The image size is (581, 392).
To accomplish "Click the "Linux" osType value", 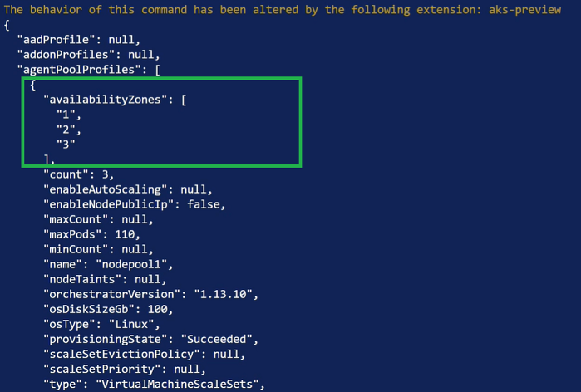I will (x=131, y=324).
